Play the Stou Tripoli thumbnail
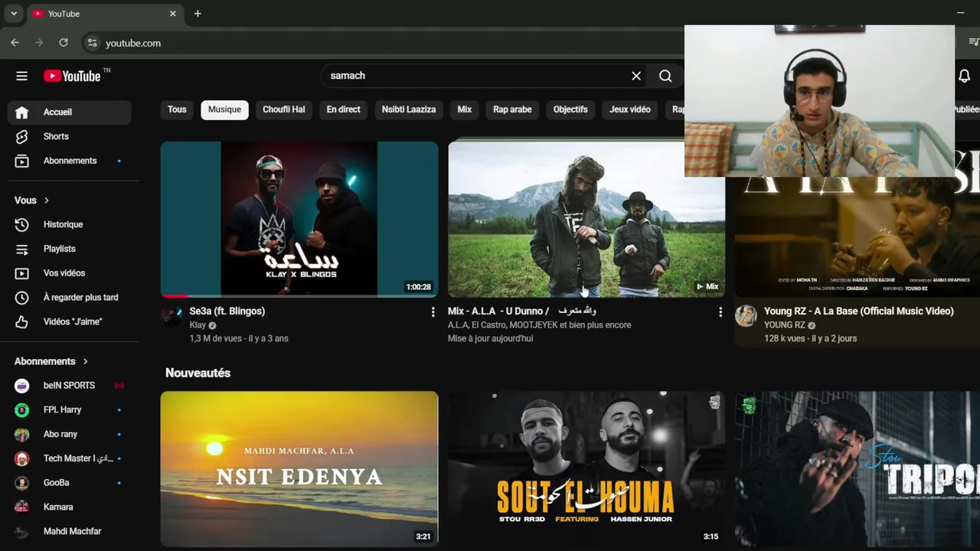The height and width of the screenshot is (551, 980). coord(857,469)
